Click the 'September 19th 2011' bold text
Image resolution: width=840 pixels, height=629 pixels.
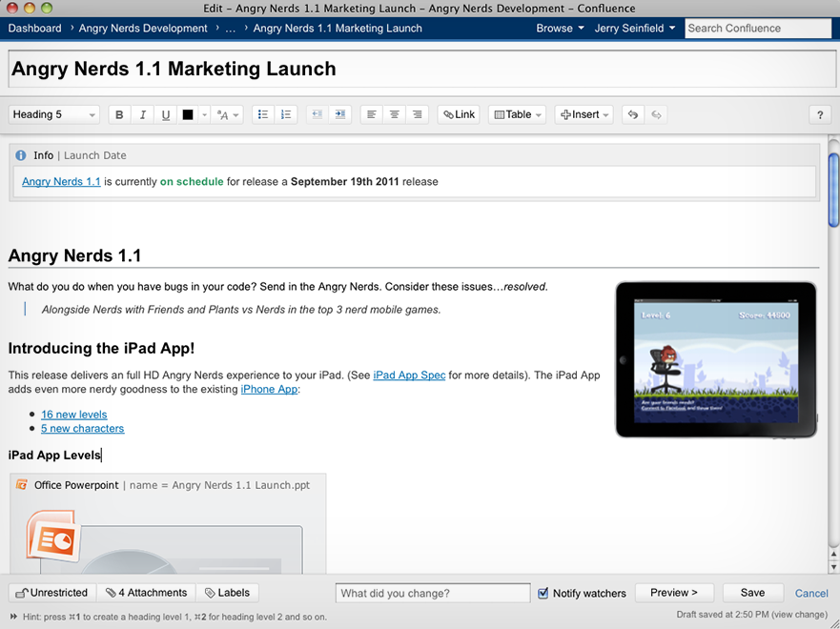[345, 181]
